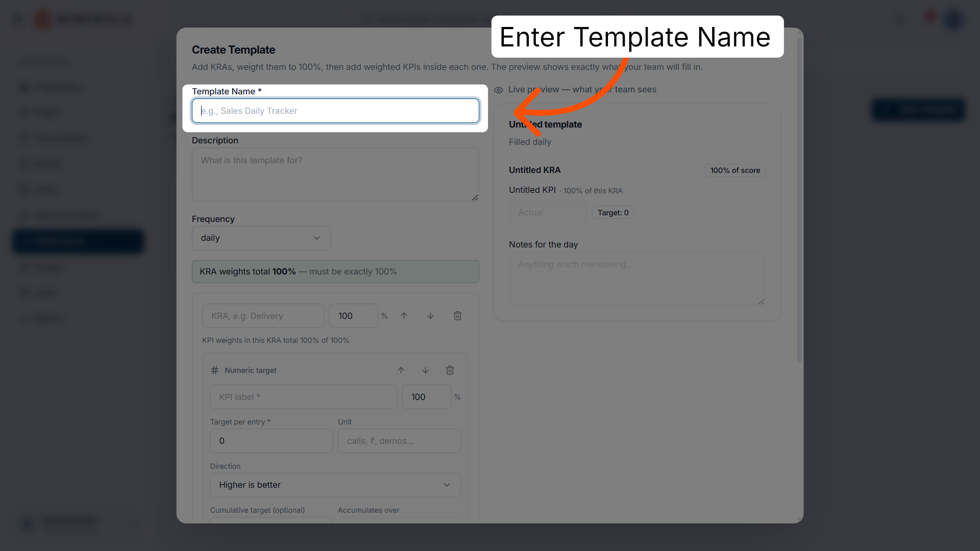
Task: Open the Frequency dropdown set to daily
Action: coord(261,238)
